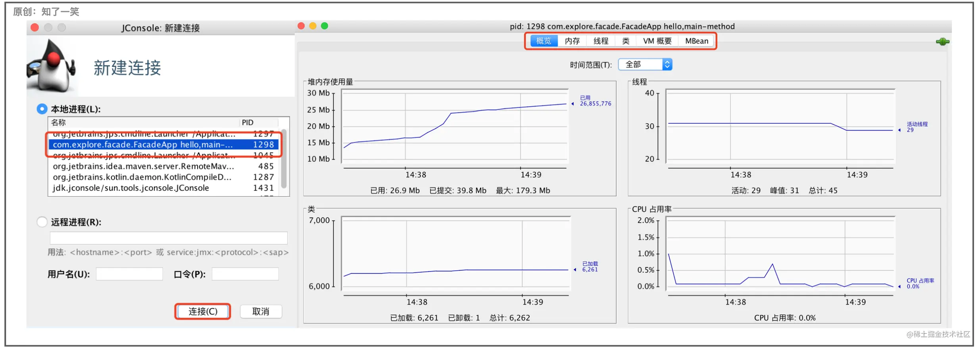Select the jdk.jconsole/sun.tools.jconsole.JConsole row
Screen dimensions: 980x348
(x=163, y=188)
